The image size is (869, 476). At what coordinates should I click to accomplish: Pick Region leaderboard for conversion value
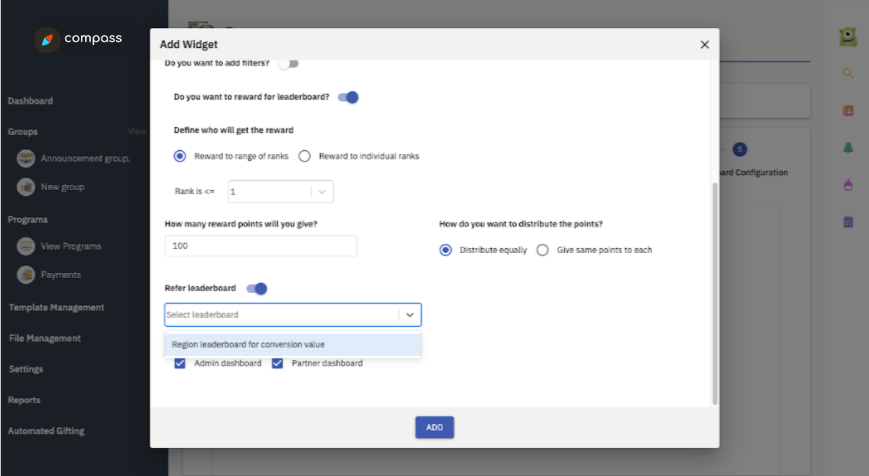tap(293, 345)
